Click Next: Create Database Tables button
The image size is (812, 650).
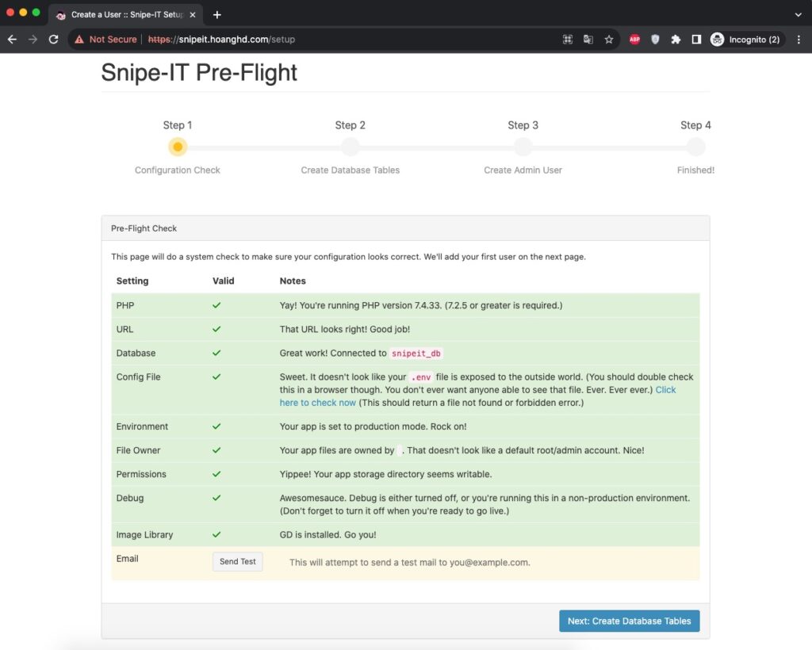coord(629,621)
